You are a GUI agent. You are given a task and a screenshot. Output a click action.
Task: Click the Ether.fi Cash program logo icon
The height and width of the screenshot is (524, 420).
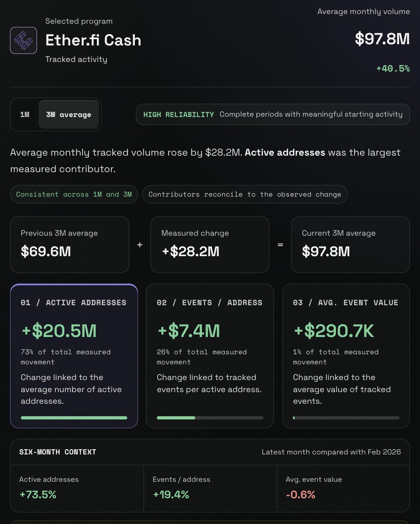pyautogui.click(x=23, y=40)
